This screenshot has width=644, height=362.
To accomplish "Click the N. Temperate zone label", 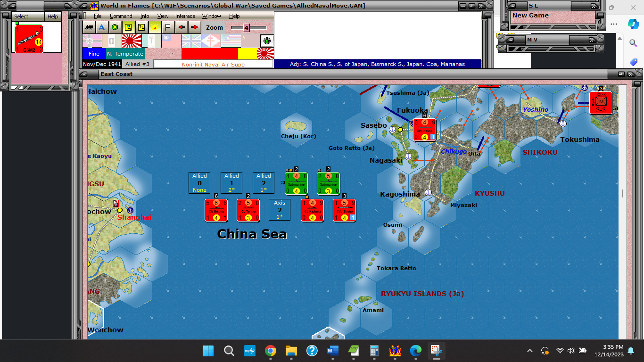I will [x=125, y=54].
